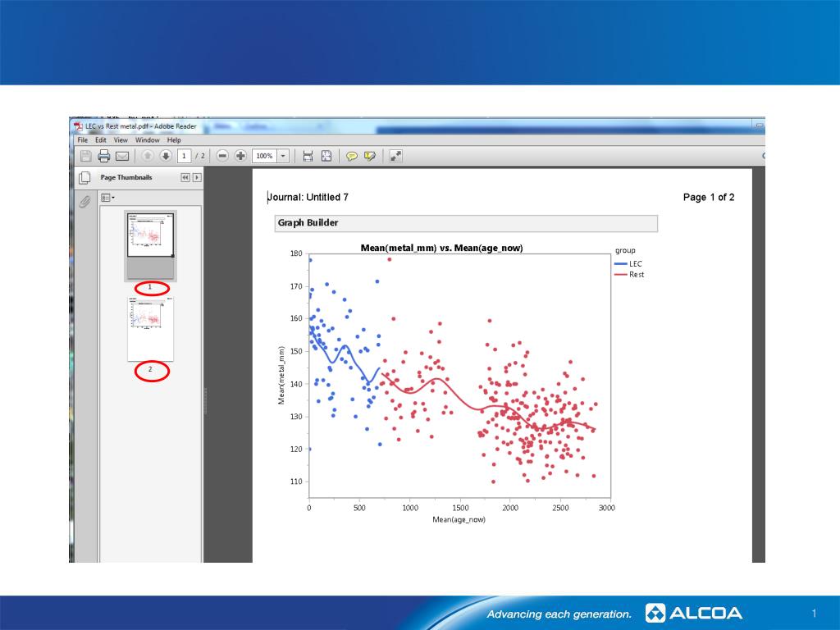Click the "Page Thumbnails" panel title
This screenshot has width=840, height=630.
(x=126, y=177)
